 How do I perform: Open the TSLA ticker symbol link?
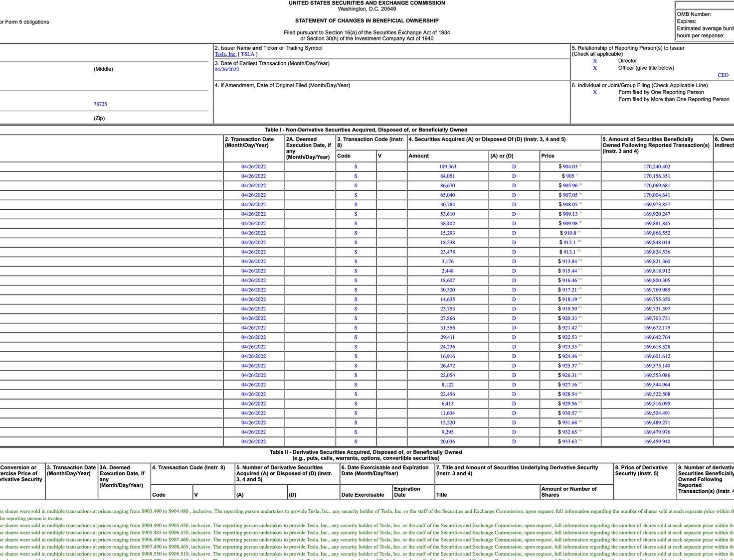pos(248,54)
